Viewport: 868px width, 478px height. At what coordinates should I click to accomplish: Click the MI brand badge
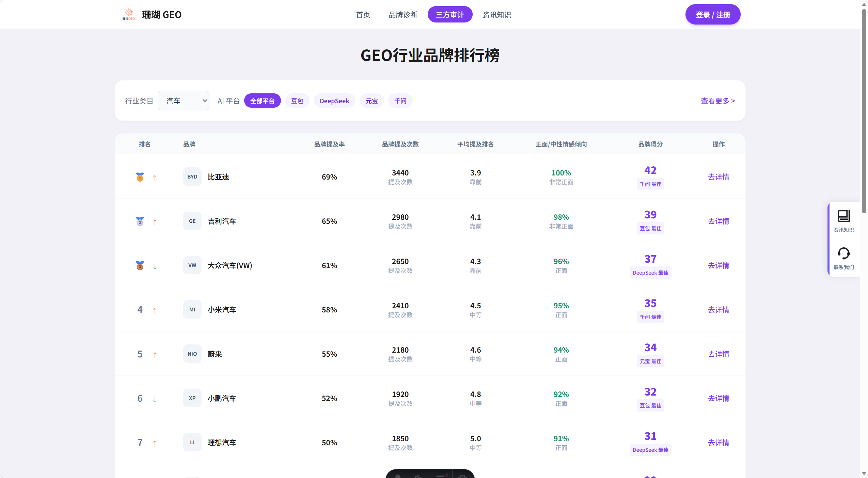(192, 309)
